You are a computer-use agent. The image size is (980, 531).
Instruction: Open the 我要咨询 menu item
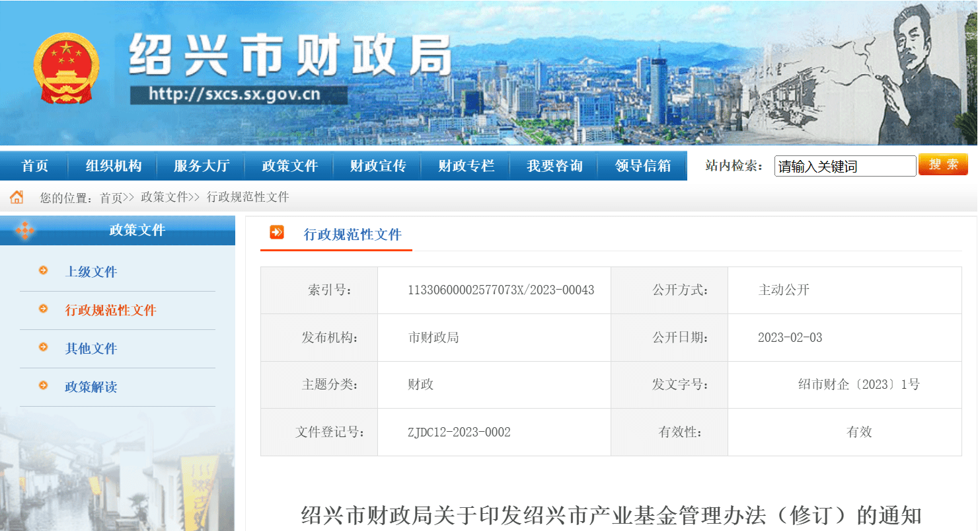pos(554,166)
